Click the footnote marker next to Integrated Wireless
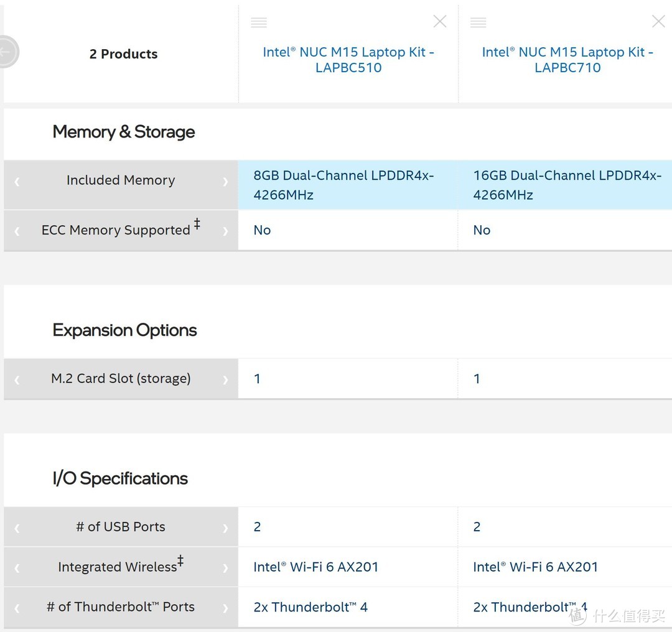Screen dimensions: 672x632 180,561
